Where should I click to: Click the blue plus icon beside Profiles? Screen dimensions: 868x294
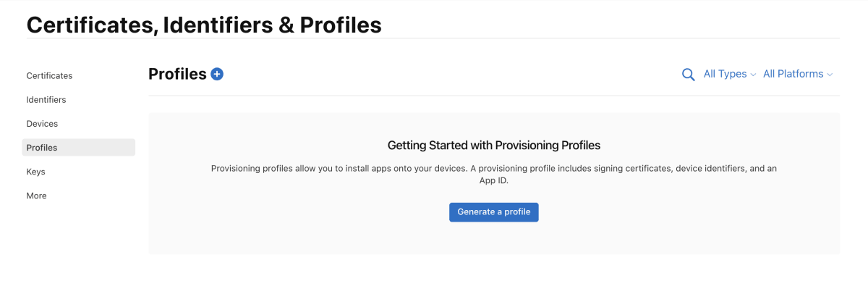(x=217, y=74)
